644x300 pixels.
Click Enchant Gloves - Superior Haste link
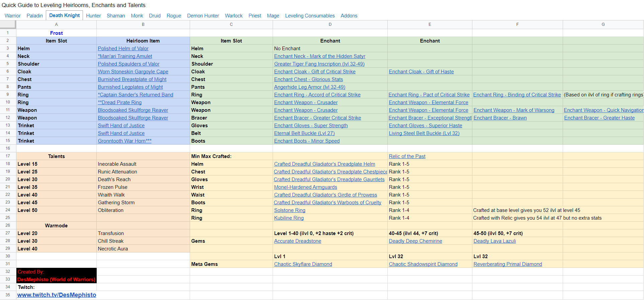click(x=426, y=126)
